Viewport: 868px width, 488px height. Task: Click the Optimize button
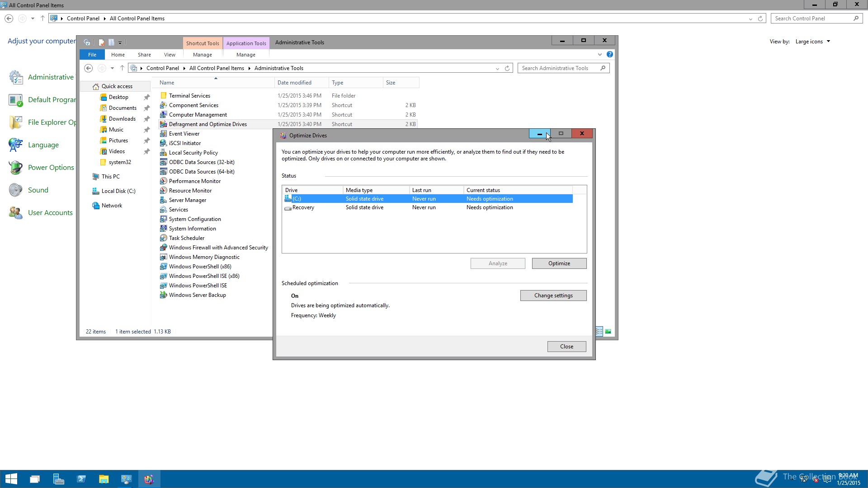click(x=559, y=263)
